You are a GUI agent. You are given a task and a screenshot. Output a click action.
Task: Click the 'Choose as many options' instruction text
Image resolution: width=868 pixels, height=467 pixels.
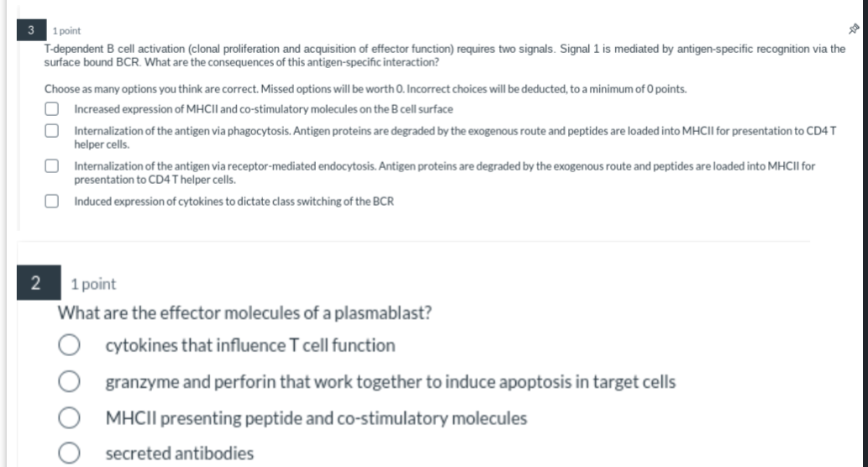click(x=366, y=89)
